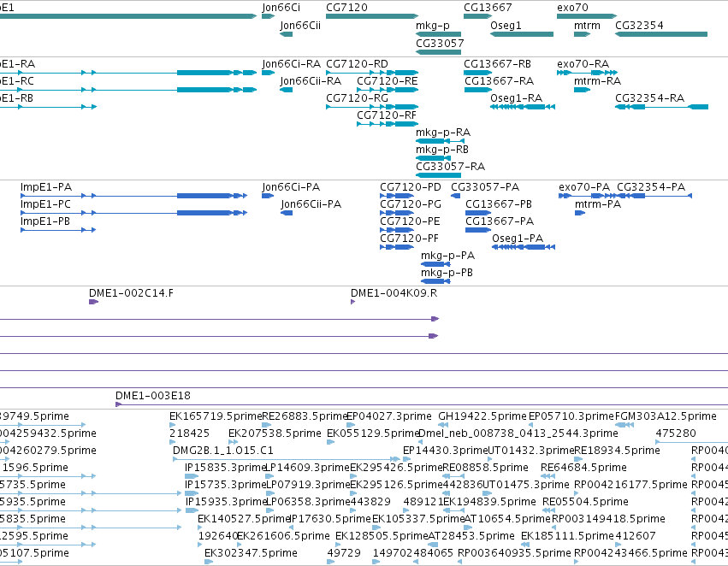Select the exo70-RA transcript label
Viewport: 728px width, 566px height.
click(x=583, y=63)
